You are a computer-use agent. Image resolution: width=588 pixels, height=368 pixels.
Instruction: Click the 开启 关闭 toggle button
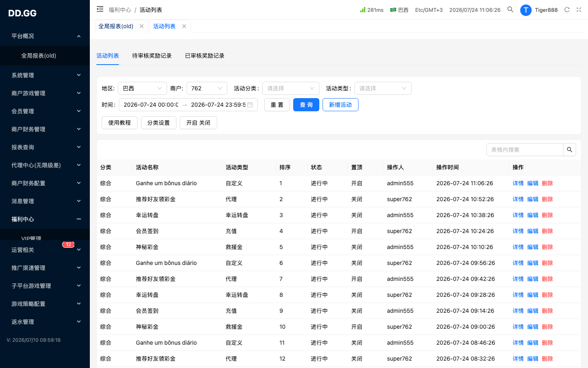(198, 123)
